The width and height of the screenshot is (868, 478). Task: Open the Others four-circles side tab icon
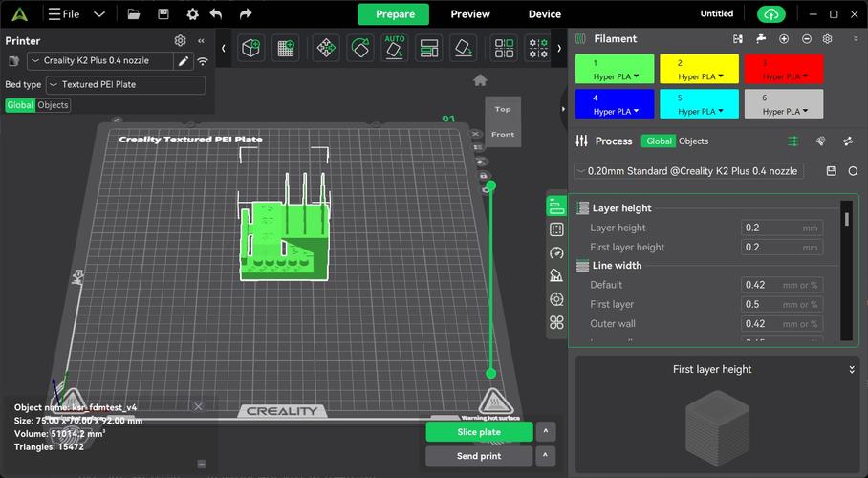click(x=556, y=322)
